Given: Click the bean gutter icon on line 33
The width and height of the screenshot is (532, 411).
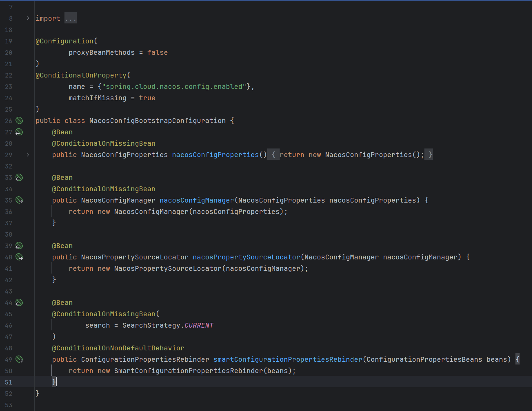Looking at the screenshot, I should coord(19,177).
